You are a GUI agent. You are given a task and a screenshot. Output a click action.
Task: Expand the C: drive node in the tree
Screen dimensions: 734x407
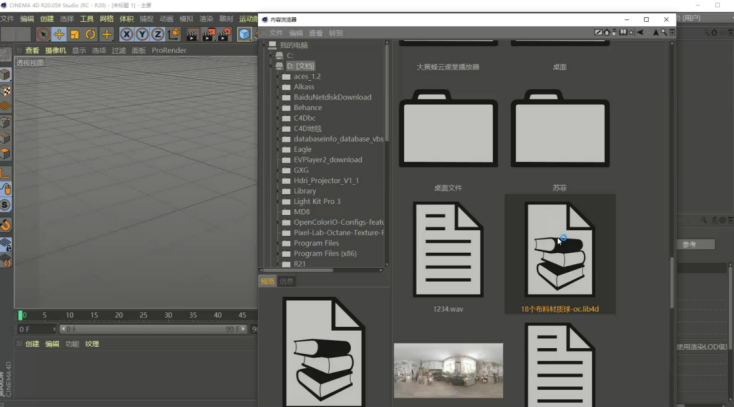tap(272, 55)
